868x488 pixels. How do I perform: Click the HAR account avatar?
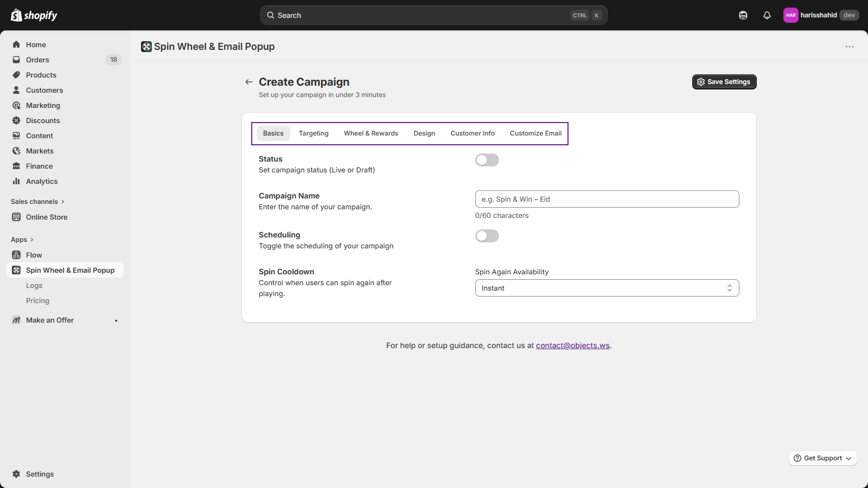(x=791, y=15)
